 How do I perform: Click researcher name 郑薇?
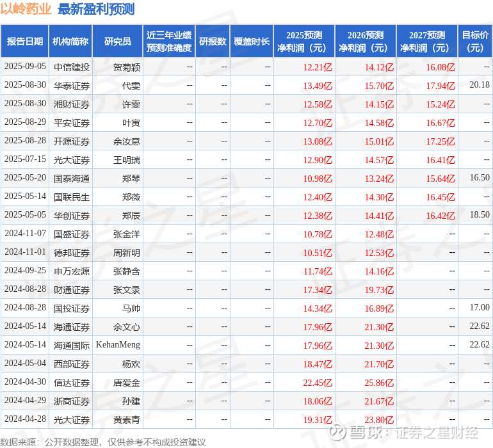(x=131, y=197)
